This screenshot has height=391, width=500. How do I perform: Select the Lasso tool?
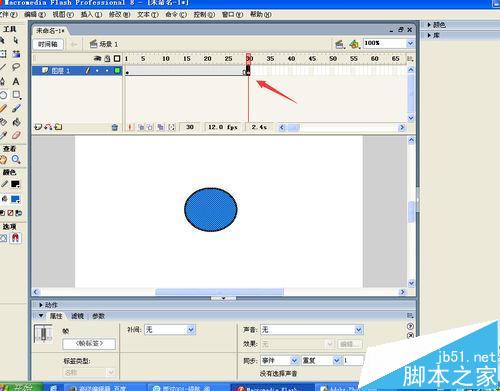16,67
